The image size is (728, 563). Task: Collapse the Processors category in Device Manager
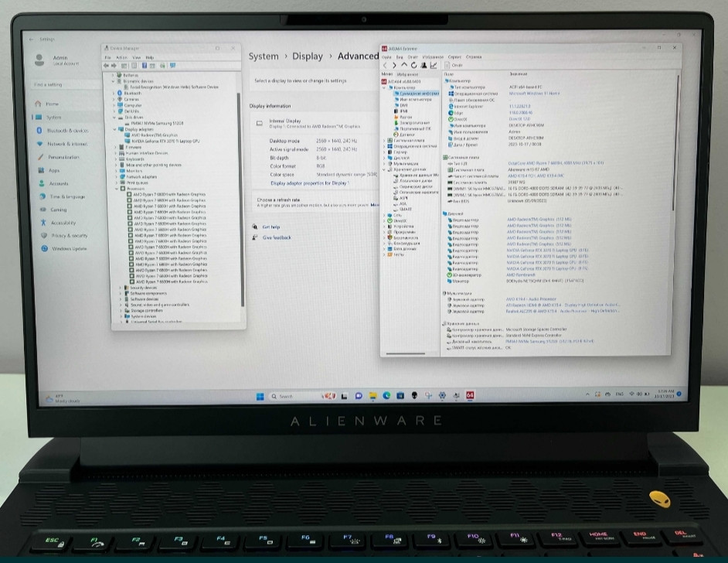pyautogui.click(x=116, y=189)
